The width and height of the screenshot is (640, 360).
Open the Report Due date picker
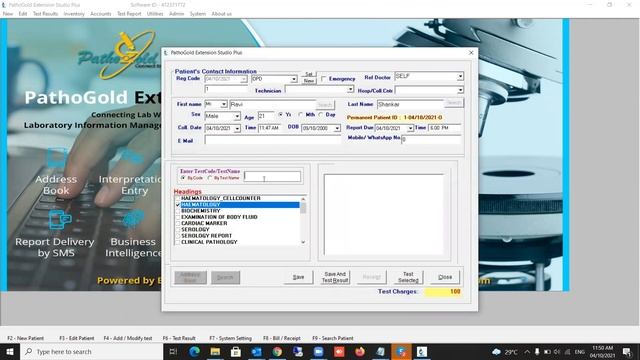pos(410,128)
